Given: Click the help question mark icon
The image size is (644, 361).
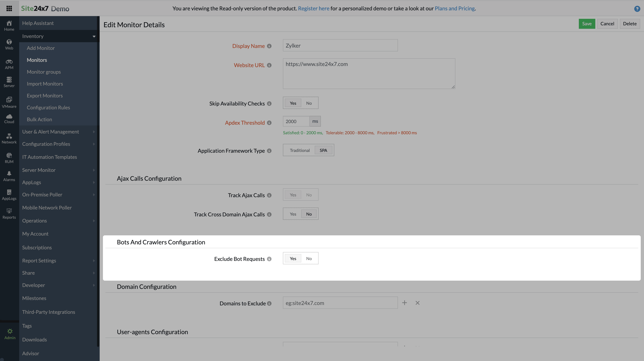Looking at the screenshot, I should [x=637, y=9].
